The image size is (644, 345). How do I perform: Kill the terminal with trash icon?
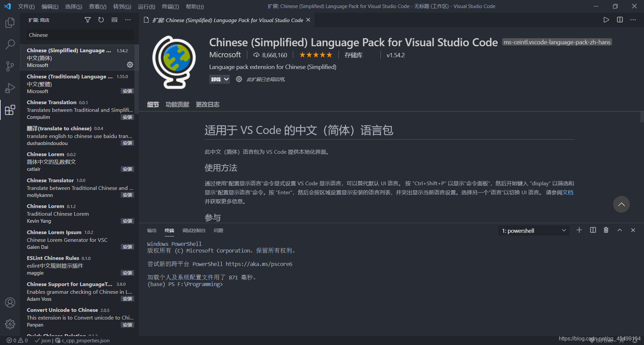pos(606,230)
